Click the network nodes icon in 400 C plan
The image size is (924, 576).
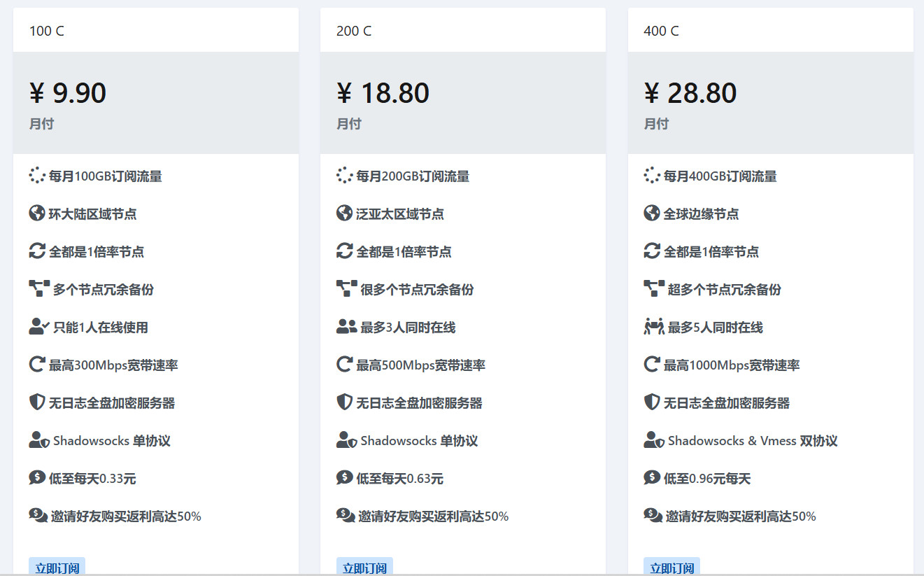click(x=653, y=288)
